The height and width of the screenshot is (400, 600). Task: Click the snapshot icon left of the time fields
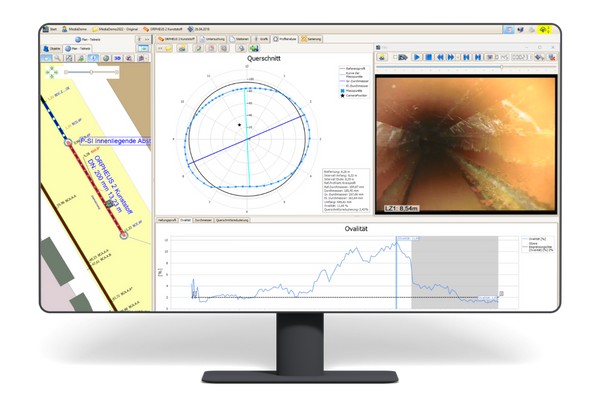click(x=489, y=57)
